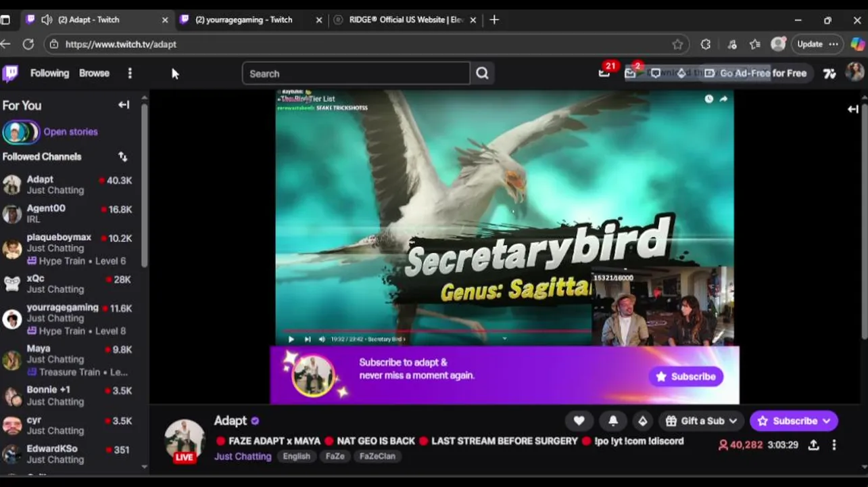Viewport: 868px width, 487px height.
Task: Collapse the For You sidebar
Action: pos(124,105)
